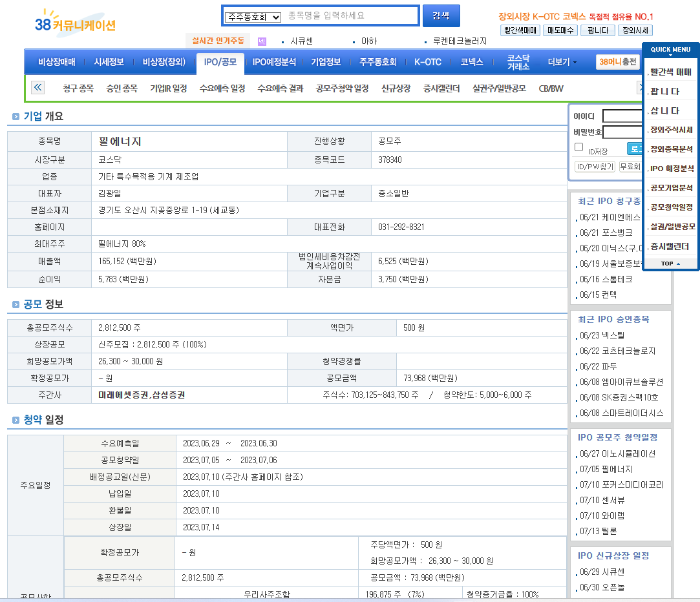The height and width of the screenshot is (602, 700).
Task: Click the 검색 search button
Action: pyautogui.click(x=441, y=16)
